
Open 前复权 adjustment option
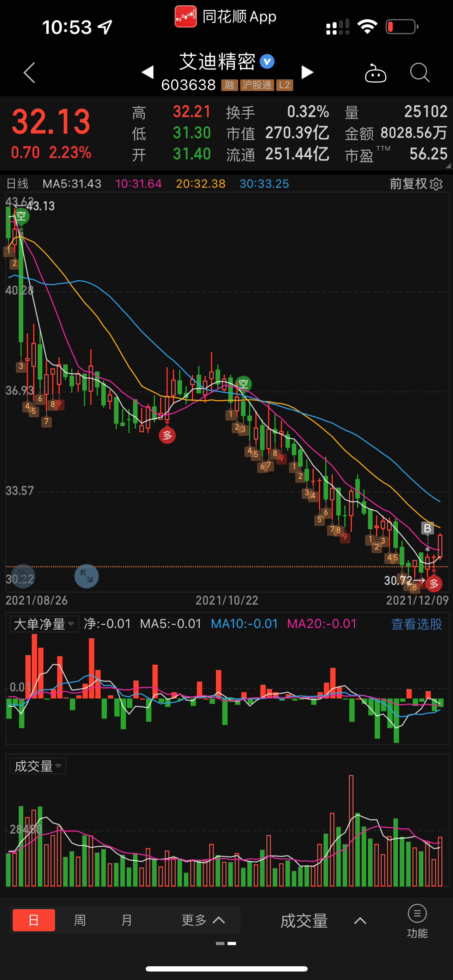coord(409,184)
